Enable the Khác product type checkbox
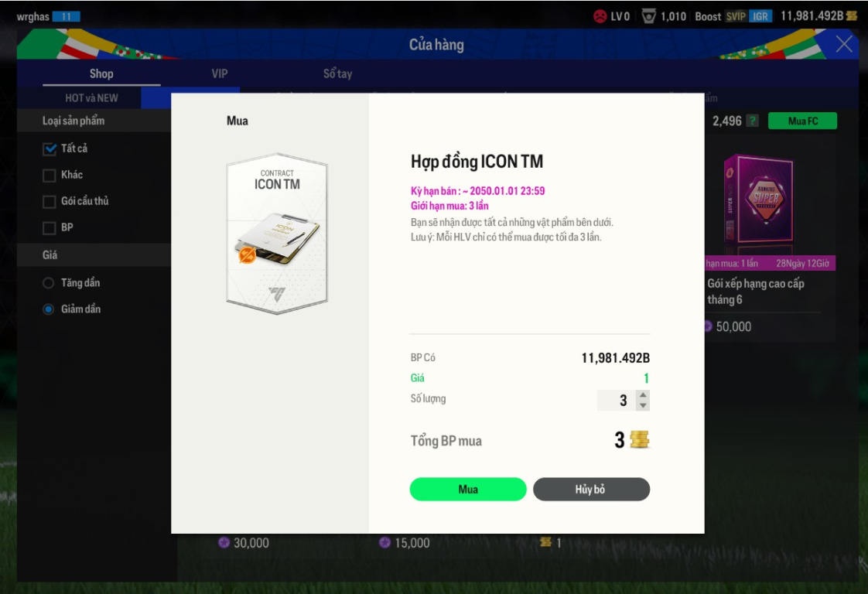 50,175
